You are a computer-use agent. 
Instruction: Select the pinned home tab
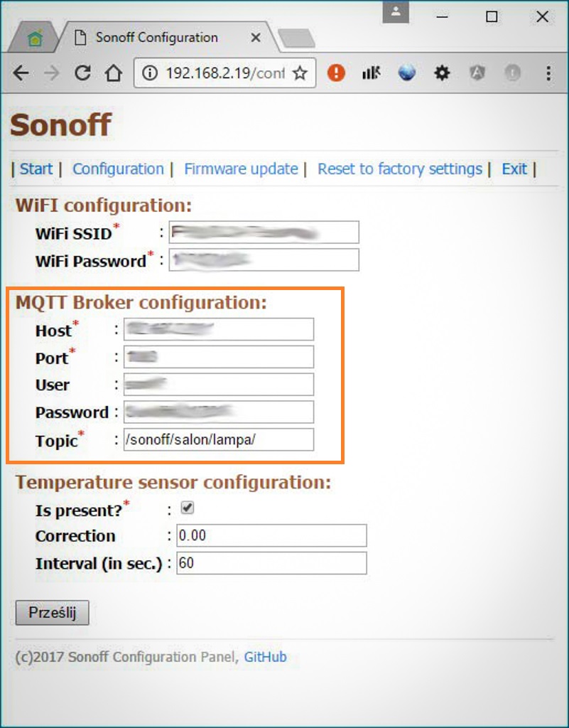coord(35,38)
